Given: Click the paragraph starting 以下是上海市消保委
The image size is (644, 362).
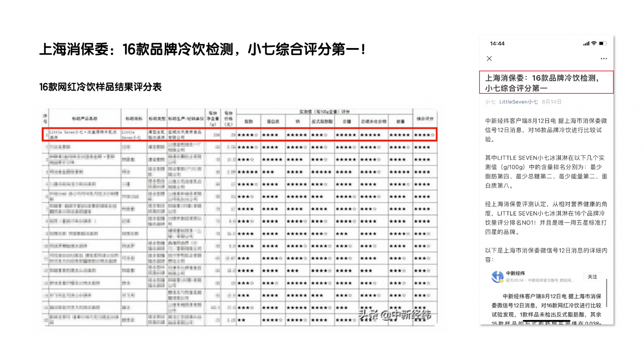Looking at the screenshot, I should (x=546, y=255).
